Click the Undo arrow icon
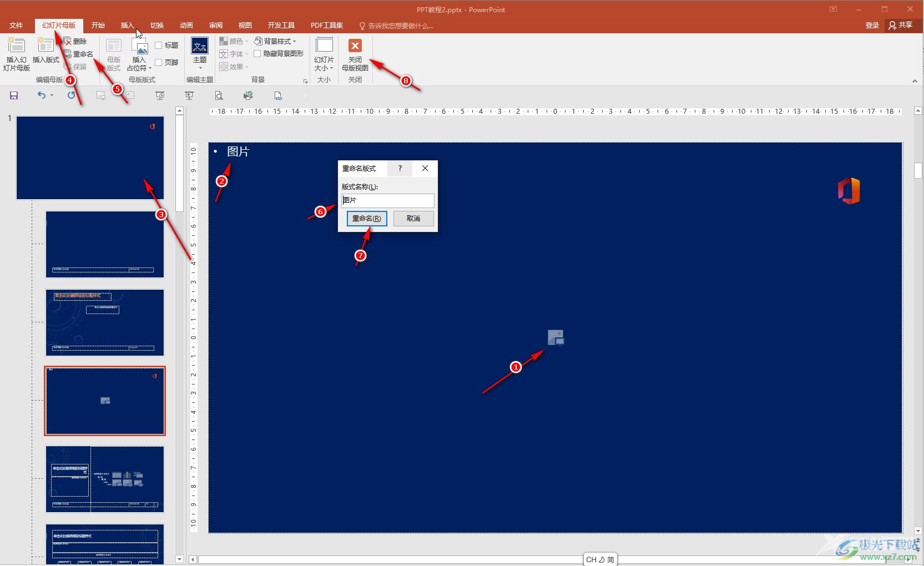This screenshot has width=924, height=566. (42, 95)
